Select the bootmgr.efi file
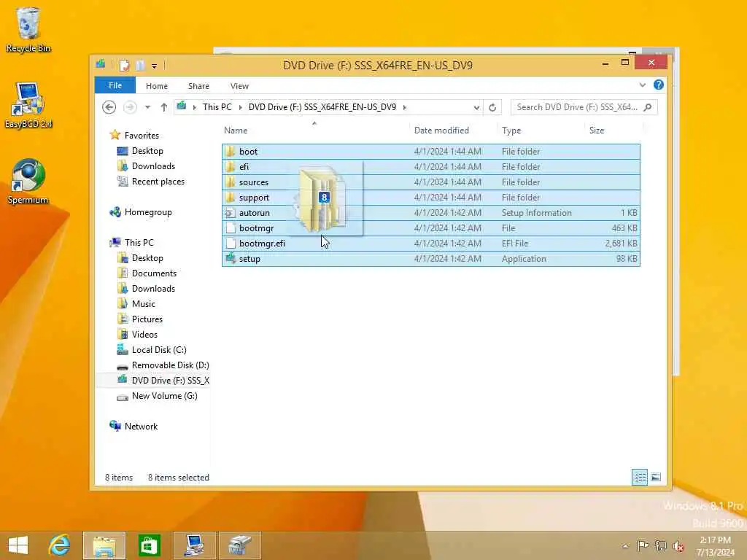The height and width of the screenshot is (560, 747). (430, 244)
